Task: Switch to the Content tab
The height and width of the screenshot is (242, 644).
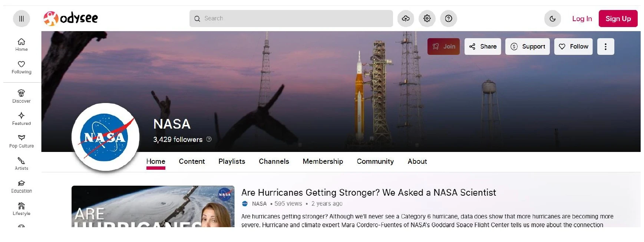Action: (192, 162)
